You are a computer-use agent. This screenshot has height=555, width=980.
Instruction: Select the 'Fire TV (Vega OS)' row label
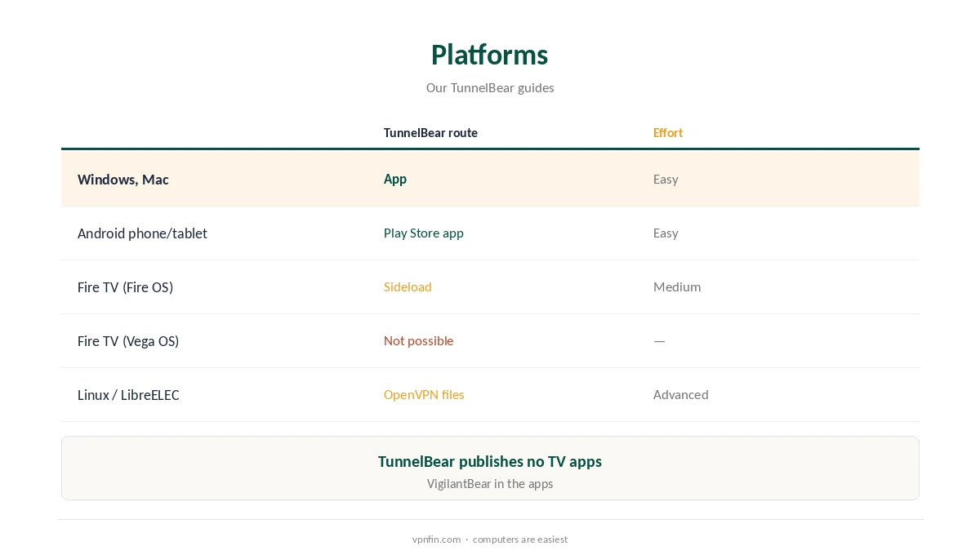(x=128, y=341)
